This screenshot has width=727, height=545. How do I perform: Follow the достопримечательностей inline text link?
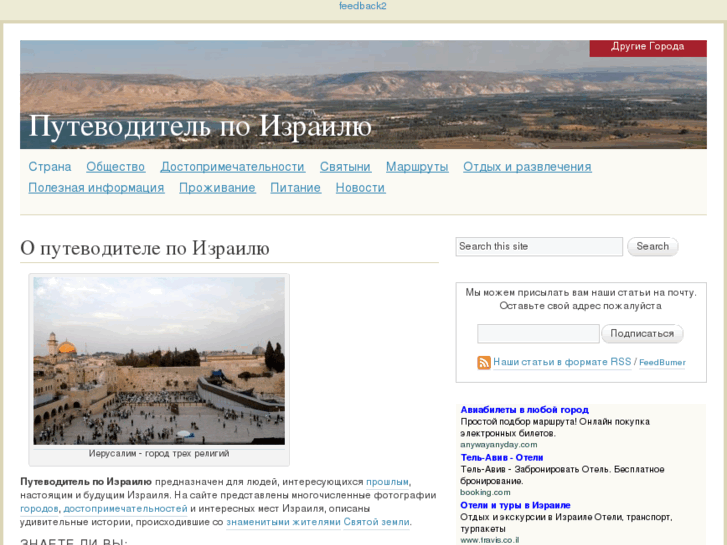coord(126,509)
